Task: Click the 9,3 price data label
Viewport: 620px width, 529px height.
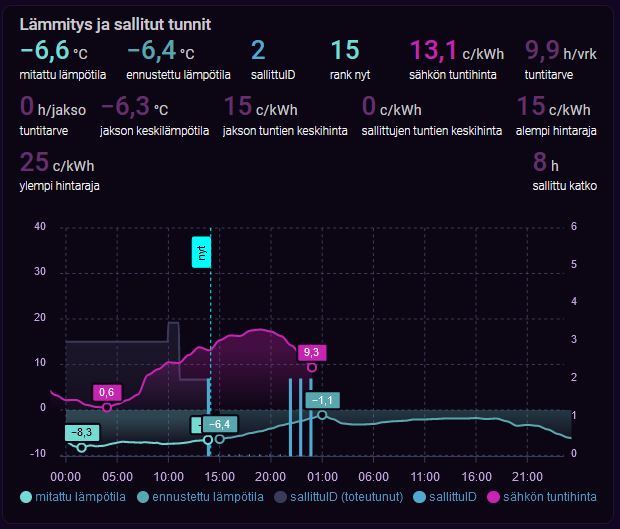Action: tap(311, 352)
